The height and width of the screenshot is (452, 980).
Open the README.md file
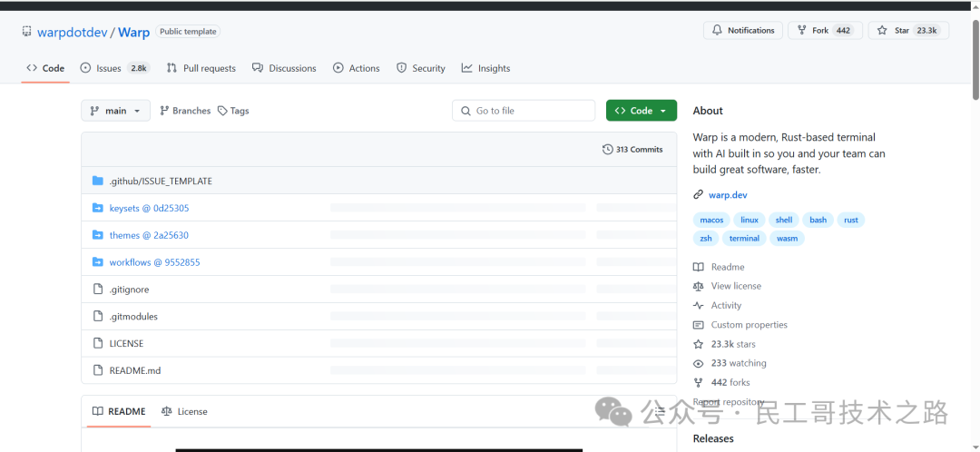[x=135, y=370]
